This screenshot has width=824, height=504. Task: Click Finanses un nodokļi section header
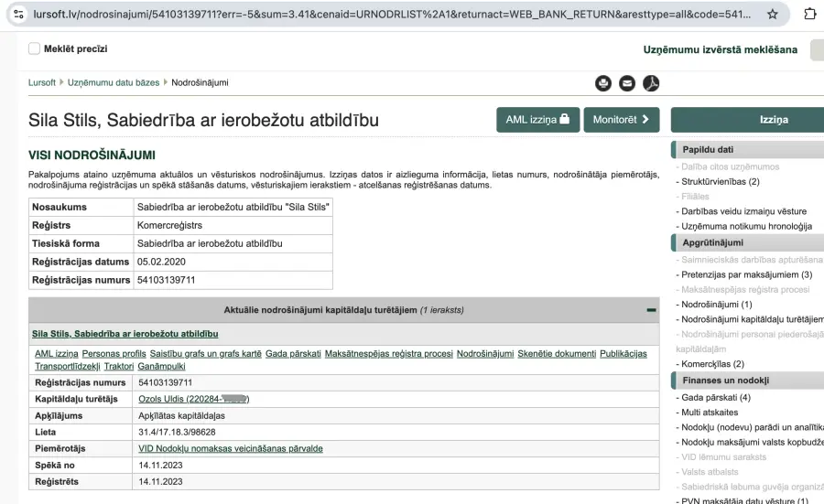tap(748, 381)
